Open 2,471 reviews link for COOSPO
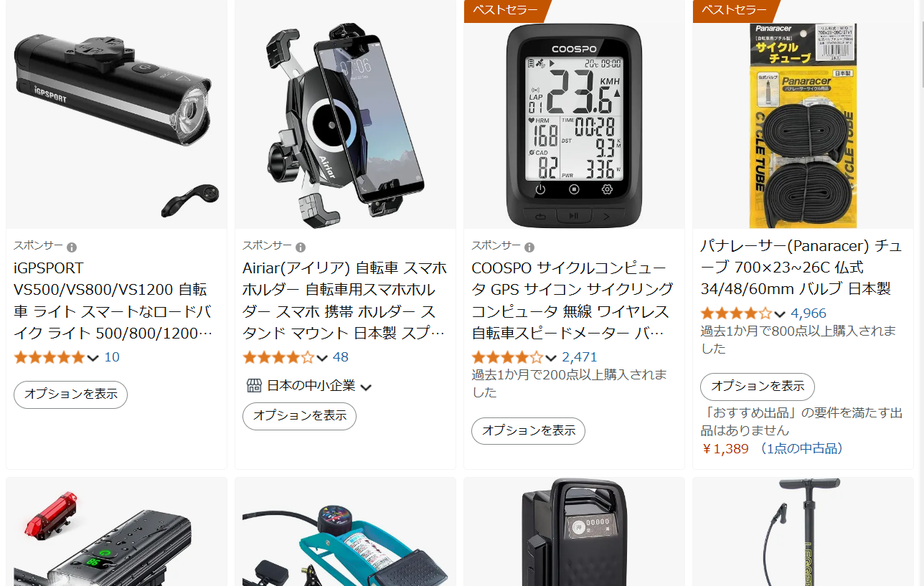 [580, 357]
